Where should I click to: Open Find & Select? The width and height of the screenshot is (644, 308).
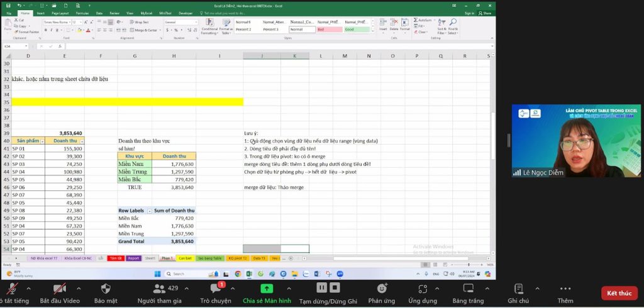(x=453, y=26)
